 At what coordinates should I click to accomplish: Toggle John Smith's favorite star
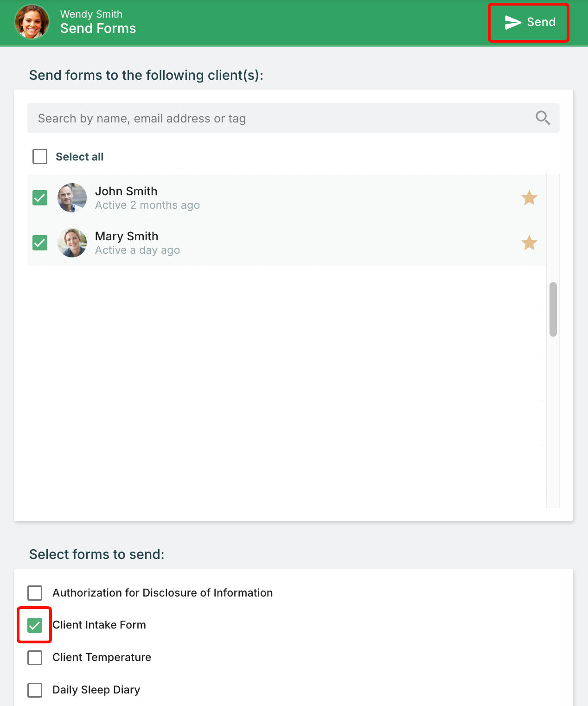[x=529, y=198]
